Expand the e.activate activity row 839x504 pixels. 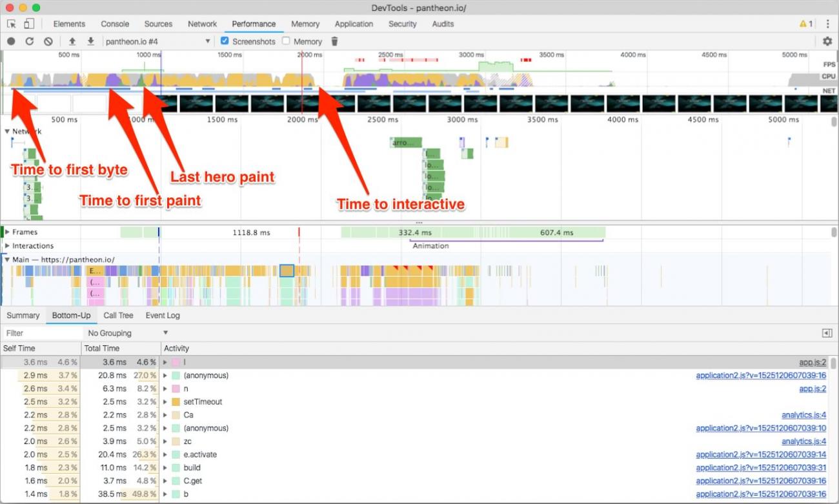pyautogui.click(x=165, y=454)
